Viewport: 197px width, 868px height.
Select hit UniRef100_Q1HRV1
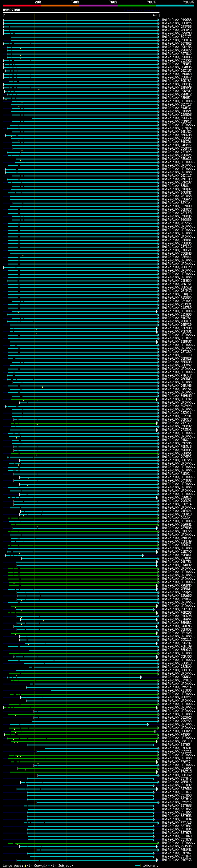pyautogui.click(x=177, y=111)
